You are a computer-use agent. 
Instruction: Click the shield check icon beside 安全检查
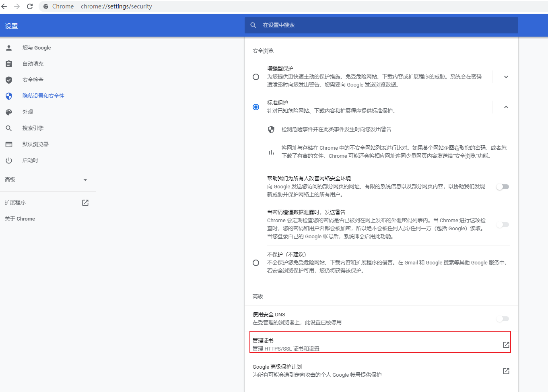point(9,80)
